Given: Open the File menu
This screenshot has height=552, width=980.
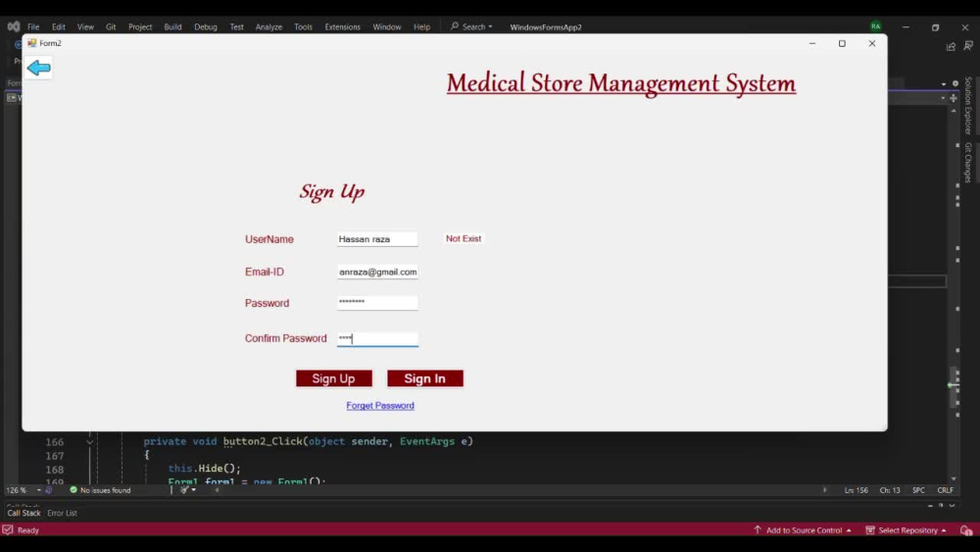Looking at the screenshot, I should point(33,26).
